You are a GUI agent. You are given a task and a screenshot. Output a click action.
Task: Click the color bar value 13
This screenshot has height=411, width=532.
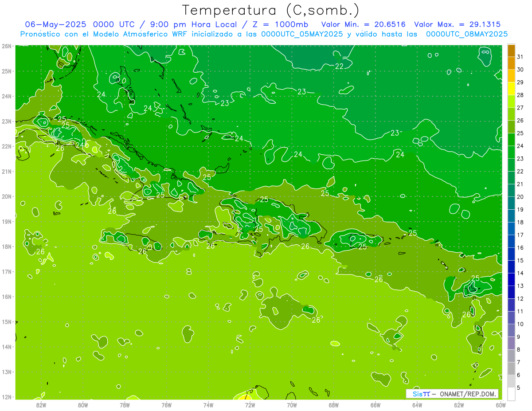[x=520, y=286]
